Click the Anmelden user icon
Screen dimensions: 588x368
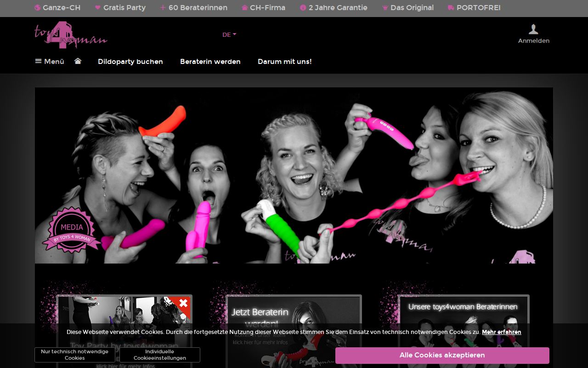coord(533,29)
